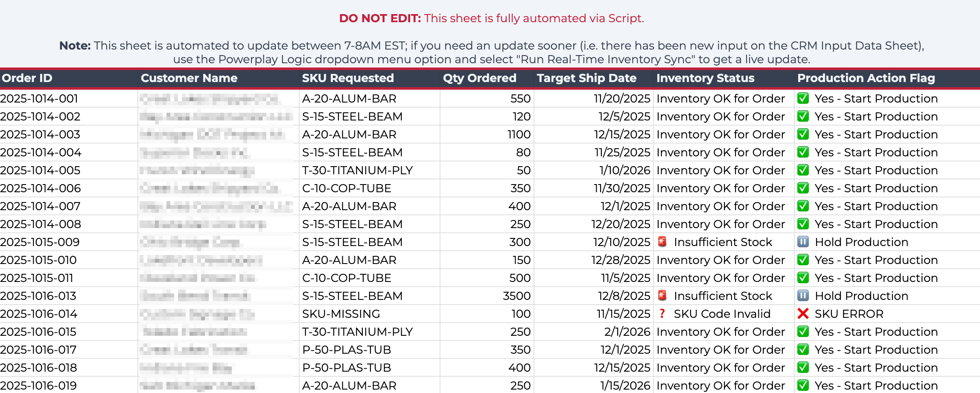Select the Target Ship Date column header

click(x=586, y=78)
